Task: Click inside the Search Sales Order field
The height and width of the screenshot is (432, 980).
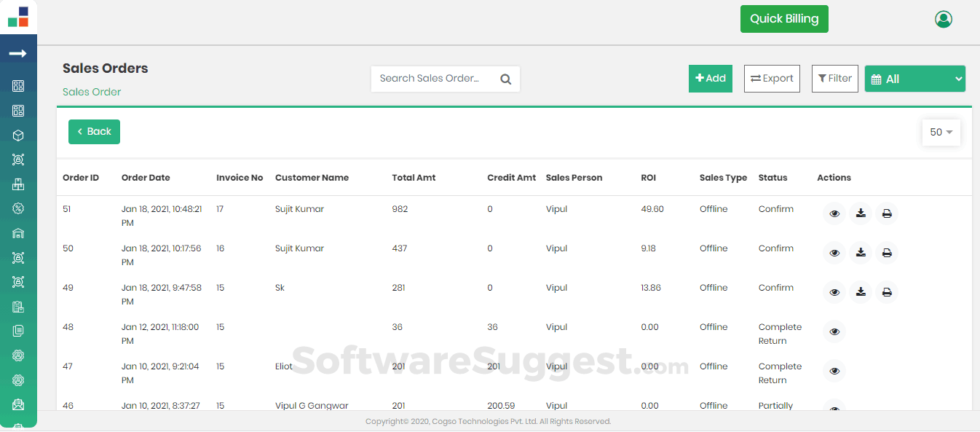Action: click(430, 78)
